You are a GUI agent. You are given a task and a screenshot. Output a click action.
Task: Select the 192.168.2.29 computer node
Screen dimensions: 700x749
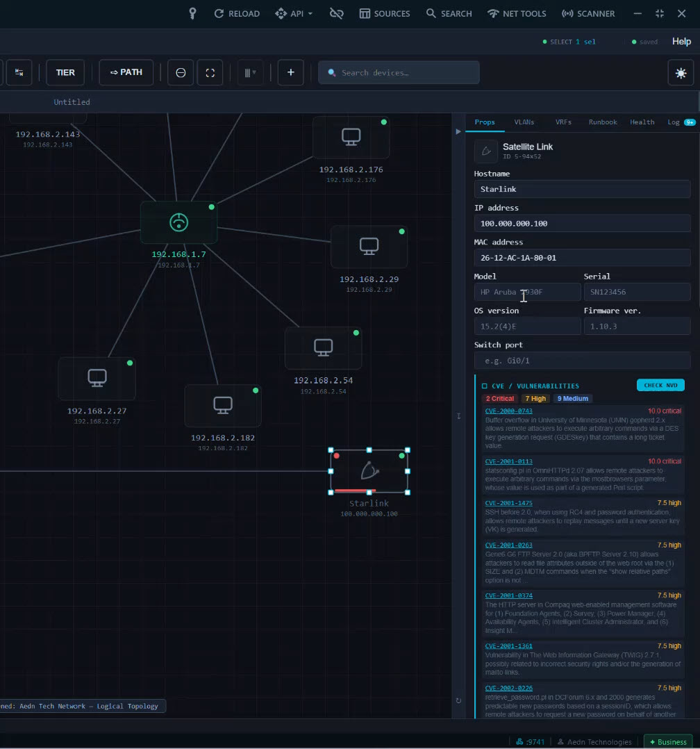point(369,247)
